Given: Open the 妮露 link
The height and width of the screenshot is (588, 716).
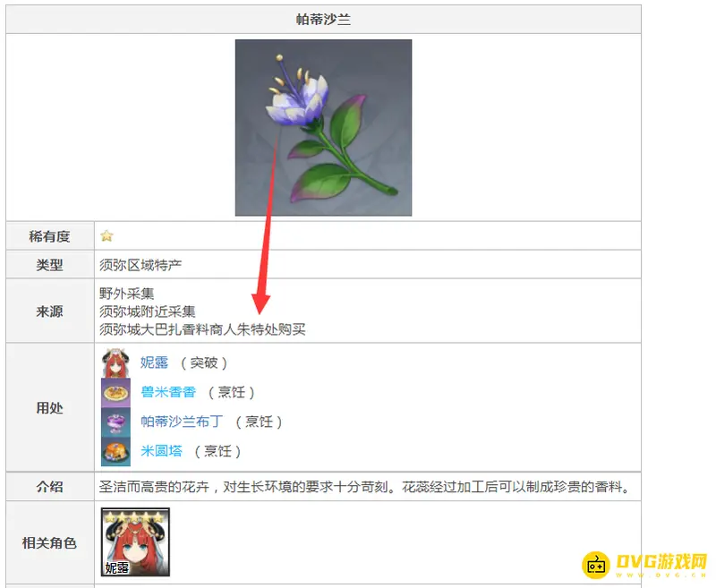Looking at the screenshot, I should coord(154,362).
